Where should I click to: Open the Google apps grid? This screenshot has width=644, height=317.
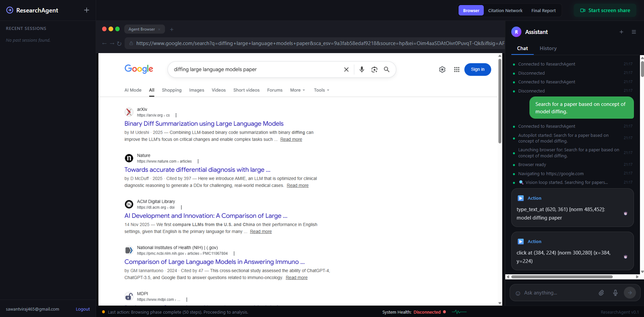pyautogui.click(x=457, y=70)
